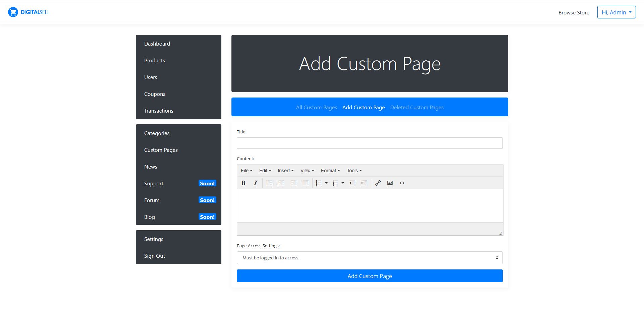Open source code view icon
The width and height of the screenshot is (644, 315).
[x=402, y=183]
